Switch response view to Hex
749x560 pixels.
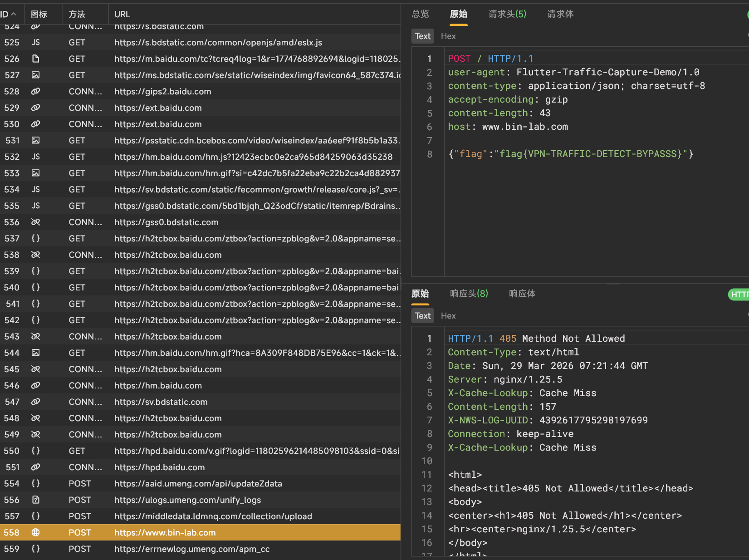(448, 316)
